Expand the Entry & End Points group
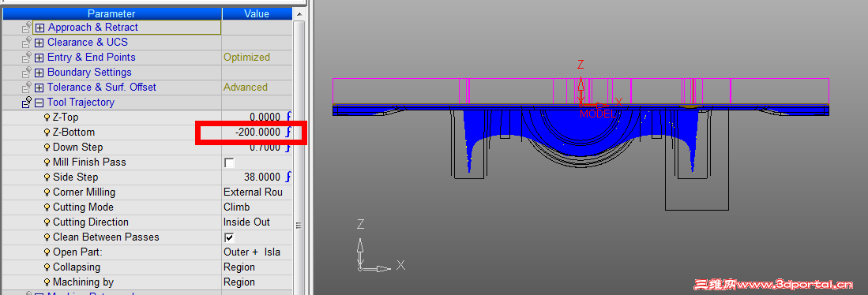This screenshot has width=868, height=295. coord(39,58)
